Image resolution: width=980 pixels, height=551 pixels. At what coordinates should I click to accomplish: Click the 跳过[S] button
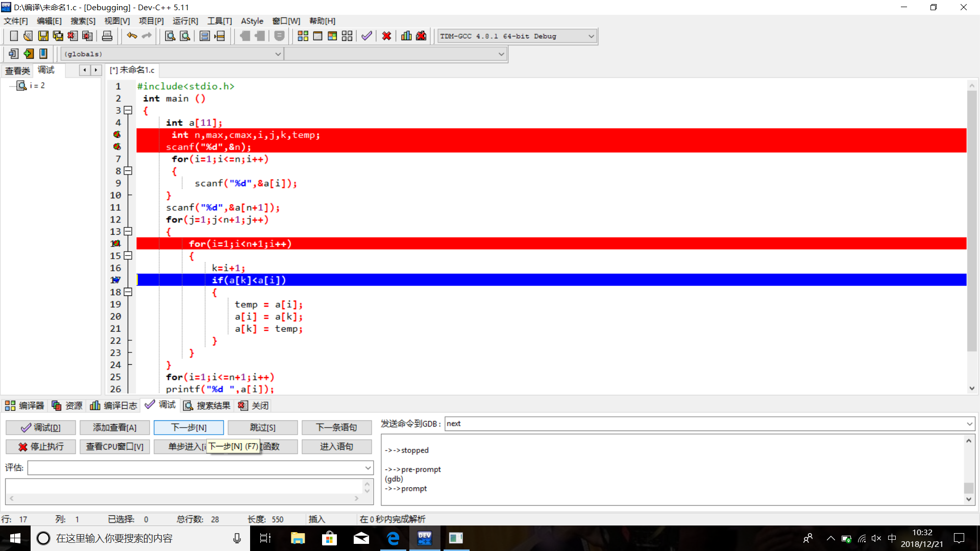(263, 428)
